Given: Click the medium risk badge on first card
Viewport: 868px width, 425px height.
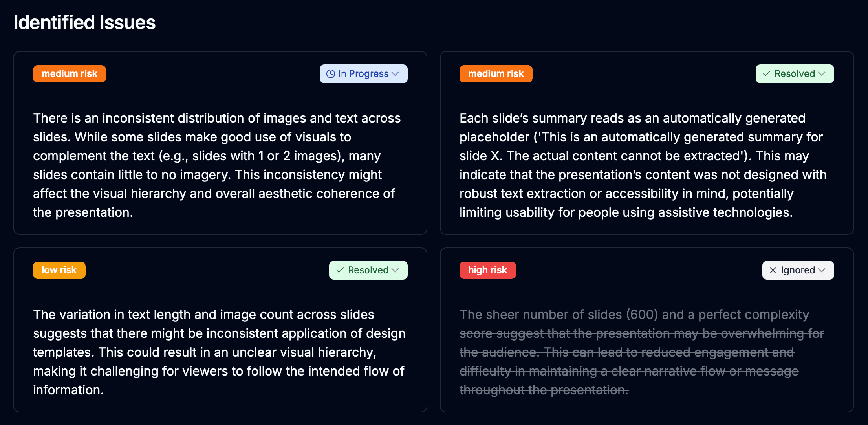Looking at the screenshot, I should [x=70, y=74].
